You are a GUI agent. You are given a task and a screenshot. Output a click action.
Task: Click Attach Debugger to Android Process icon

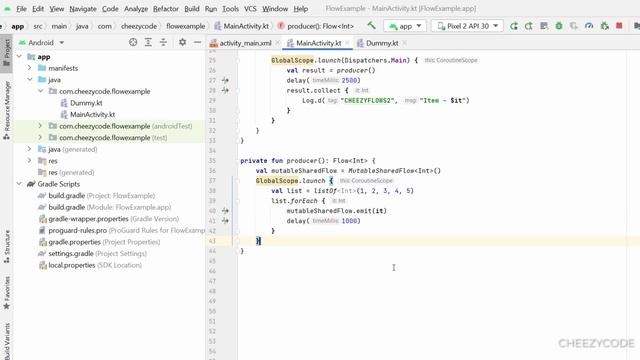[x=604, y=26]
